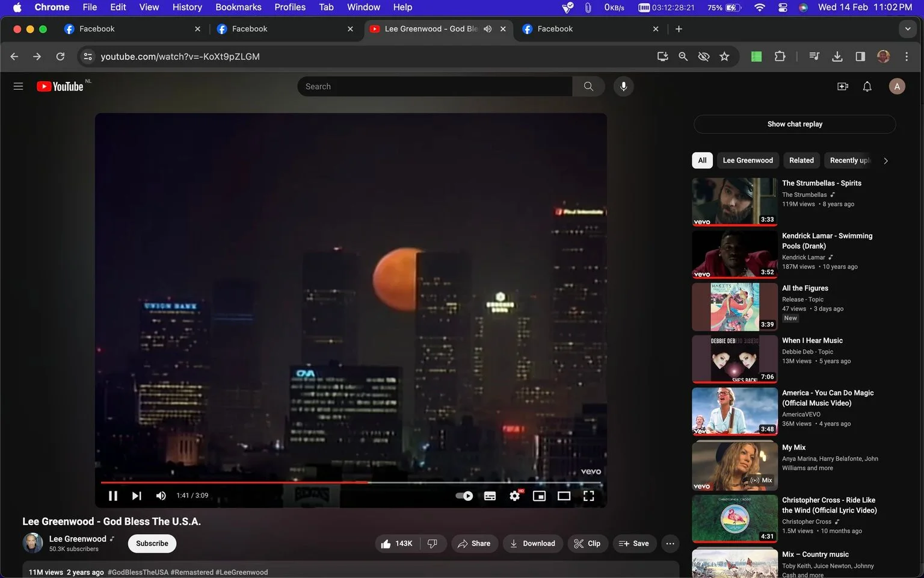
Task: Pause the video playback
Action: coord(112,496)
